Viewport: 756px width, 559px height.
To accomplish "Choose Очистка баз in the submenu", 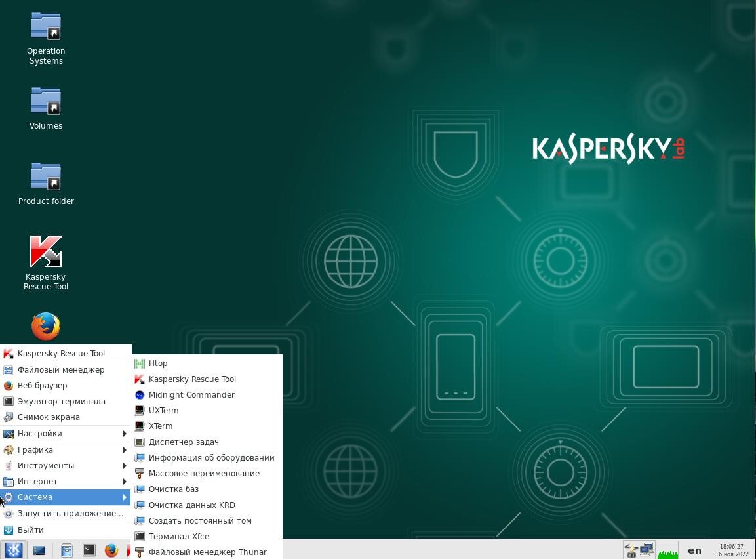I will click(207, 489).
